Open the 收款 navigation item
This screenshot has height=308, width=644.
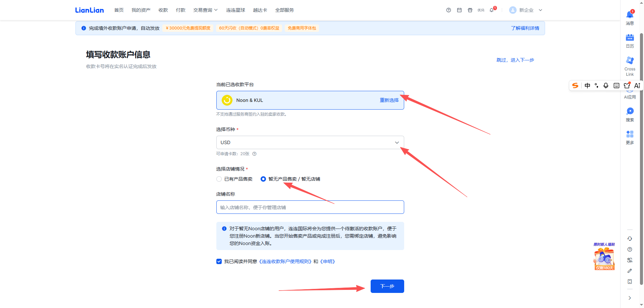(x=163, y=10)
